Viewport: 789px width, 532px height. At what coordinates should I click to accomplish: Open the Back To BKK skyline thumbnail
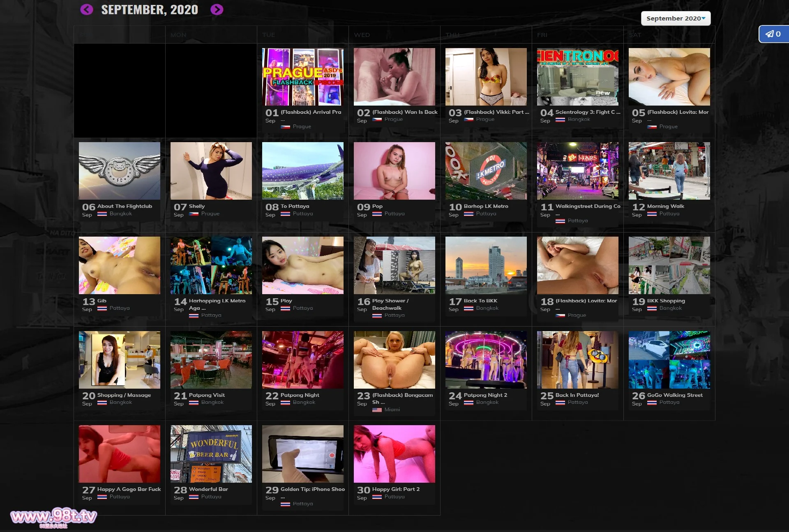[486, 265]
